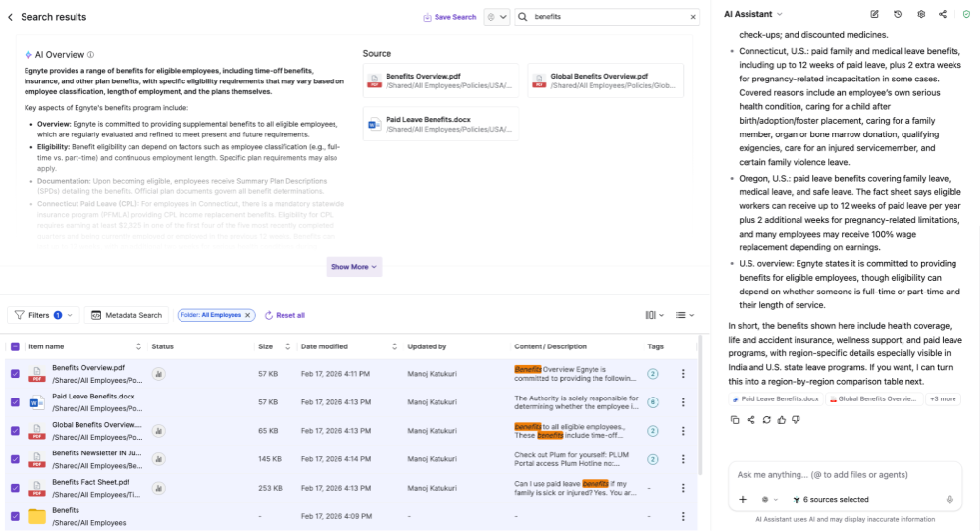Open Benefits Overview.pdf source card
Viewport: 980px width, 531px height.
coord(440,80)
